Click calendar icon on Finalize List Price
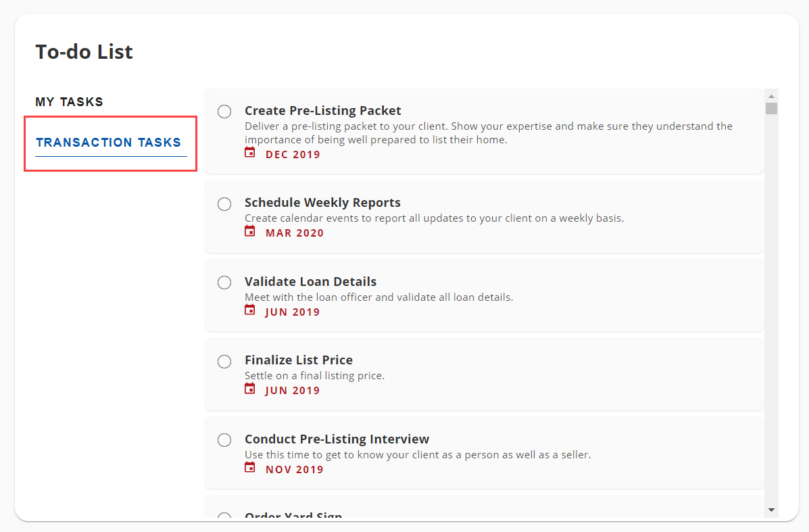Screen dimensions: 809x532 click(x=250, y=389)
